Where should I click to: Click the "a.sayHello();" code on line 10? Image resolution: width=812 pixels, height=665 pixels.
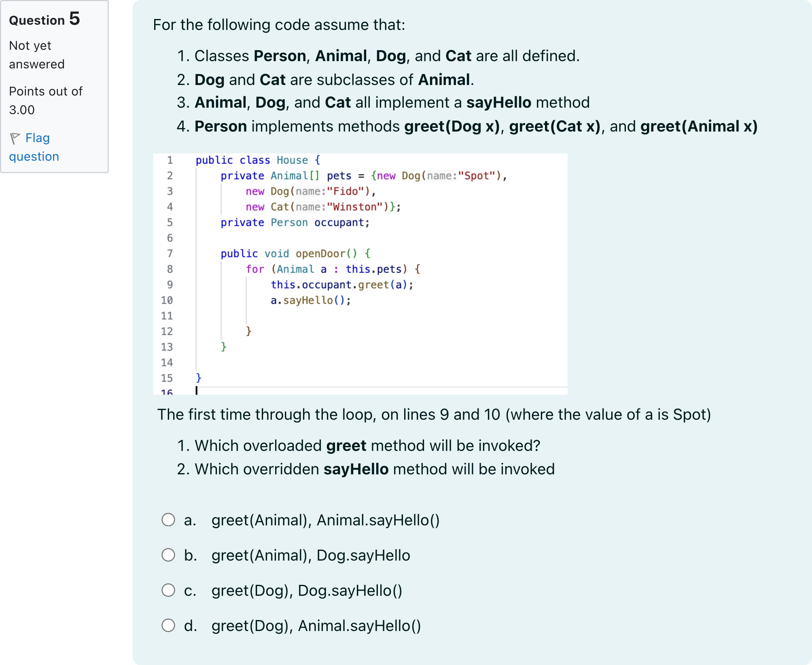310,300
